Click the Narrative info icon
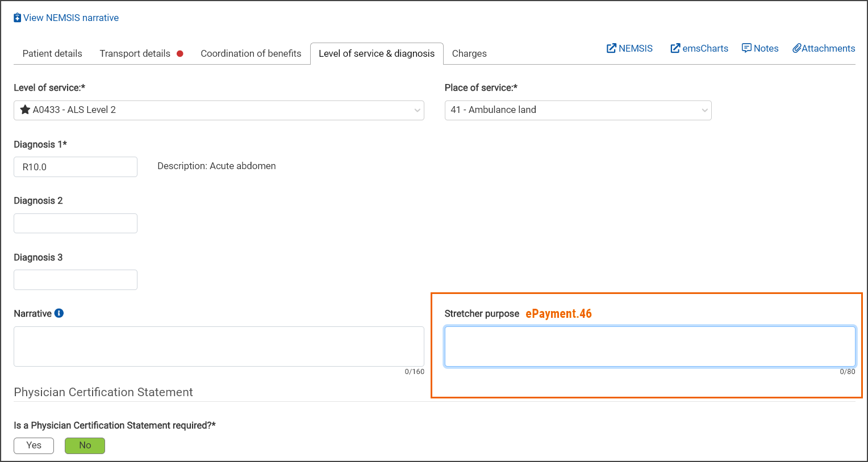 point(59,313)
